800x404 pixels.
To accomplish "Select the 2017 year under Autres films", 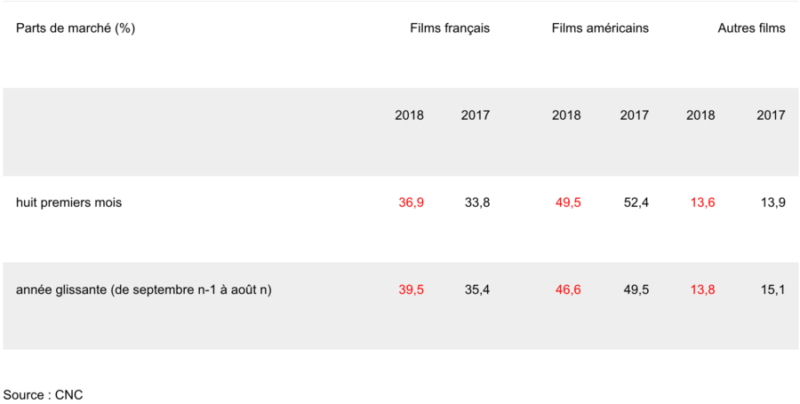I will (771, 115).
